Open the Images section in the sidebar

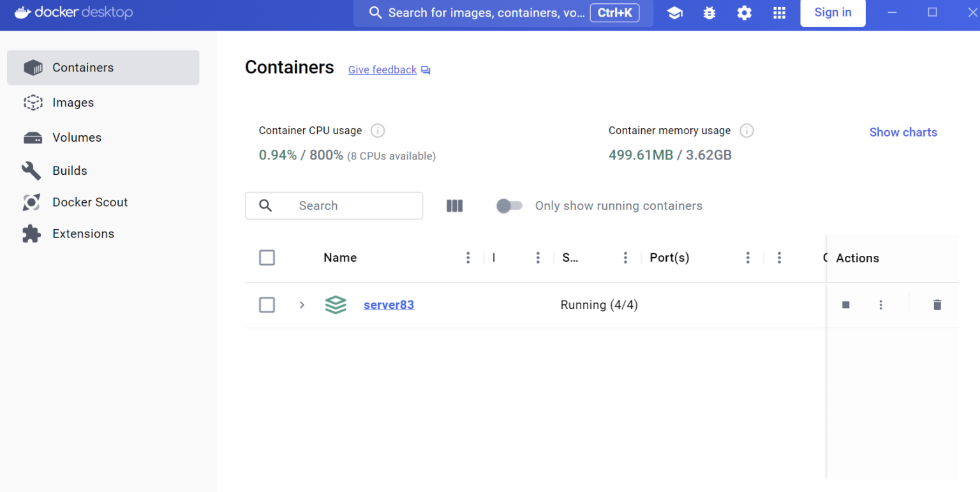coord(73,102)
